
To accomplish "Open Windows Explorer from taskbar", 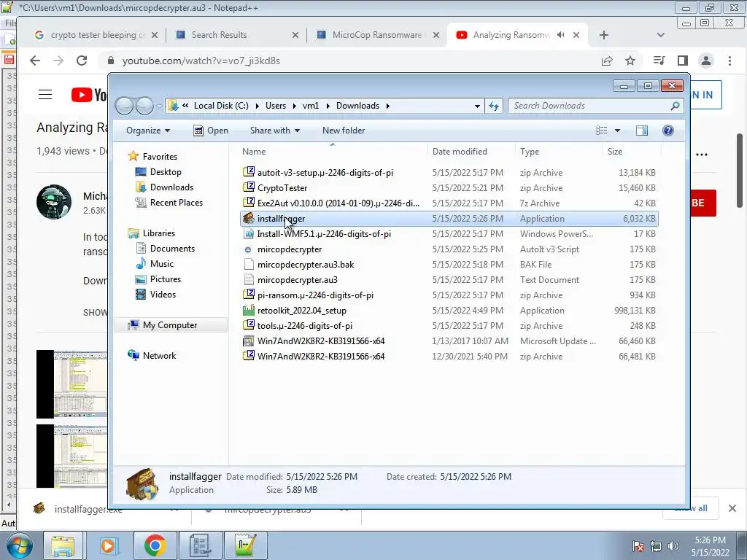I will pos(63,545).
